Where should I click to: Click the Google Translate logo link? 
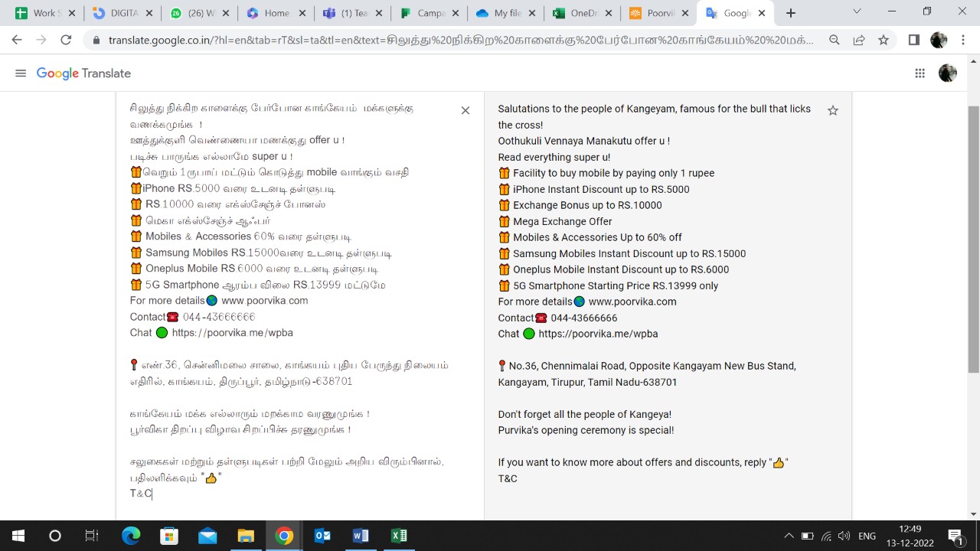coord(83,73)
